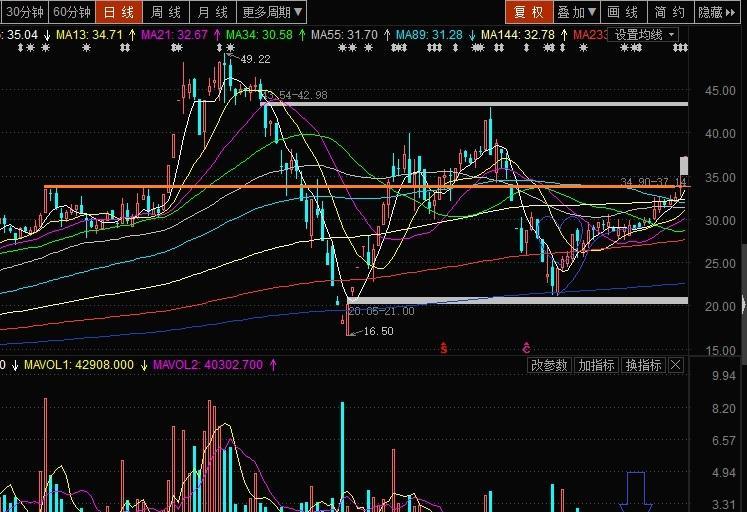The width and height of the screenshot is (747, 512).
Task: Click the red S marker icon
Action: 444,349
